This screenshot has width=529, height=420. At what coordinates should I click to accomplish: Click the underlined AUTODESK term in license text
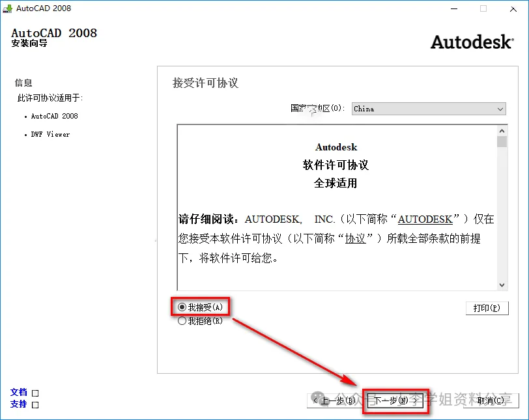[x=425, y=219]
